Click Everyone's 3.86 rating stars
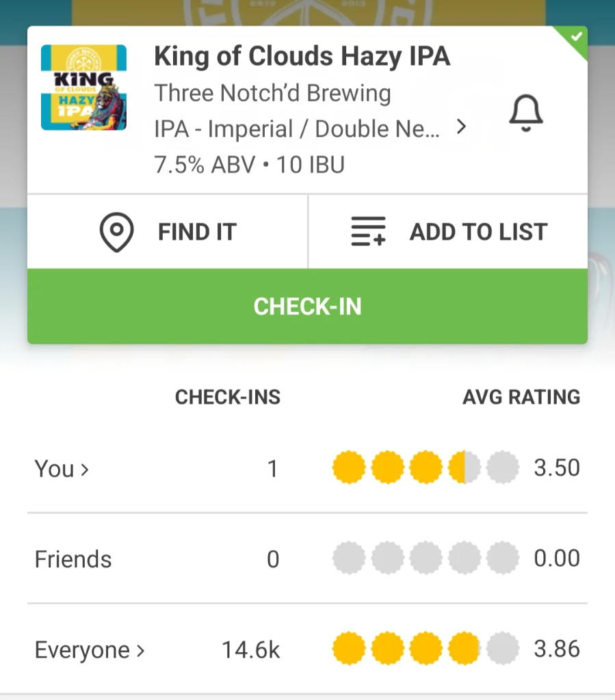 [x=425, y=649]
